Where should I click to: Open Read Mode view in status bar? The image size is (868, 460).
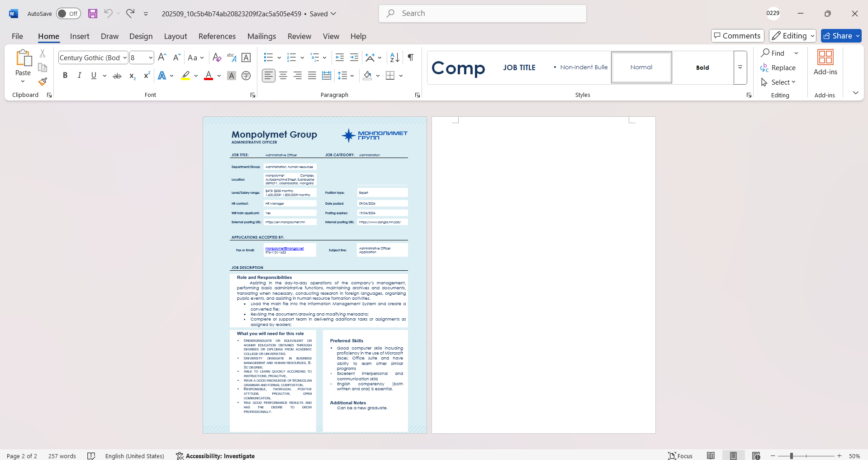point(711,455)
